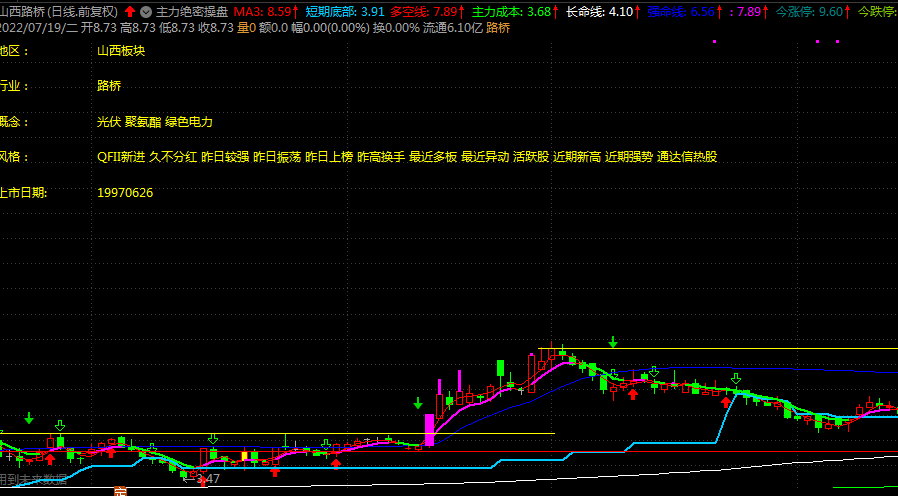
Task: Open the 聚氨酯 concept tag
Action: pyautogui.click(x=143, y=121)
